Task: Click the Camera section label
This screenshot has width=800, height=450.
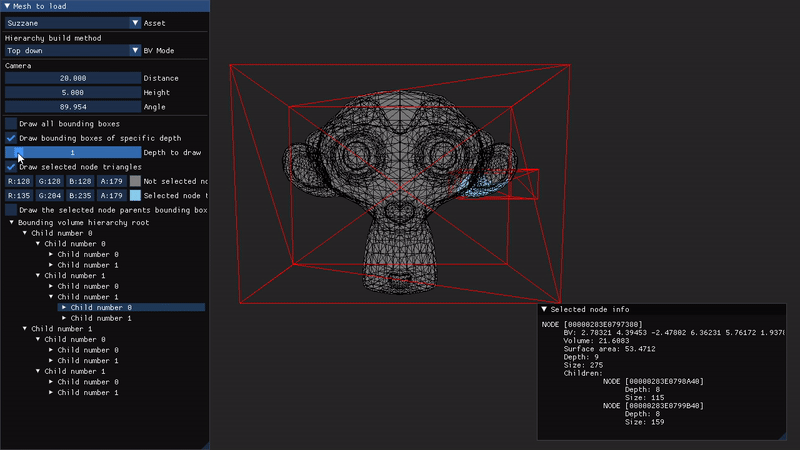Action: point(18,66)
